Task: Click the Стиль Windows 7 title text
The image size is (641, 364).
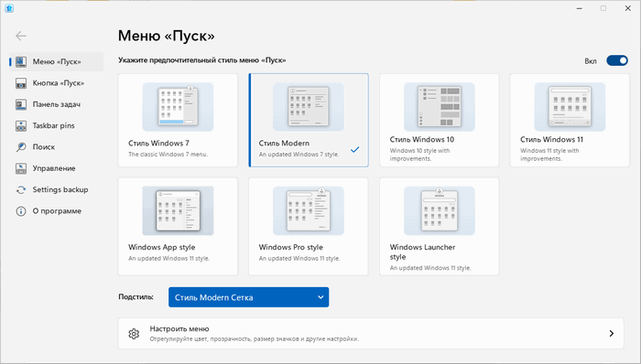Action: coord(158,144)
